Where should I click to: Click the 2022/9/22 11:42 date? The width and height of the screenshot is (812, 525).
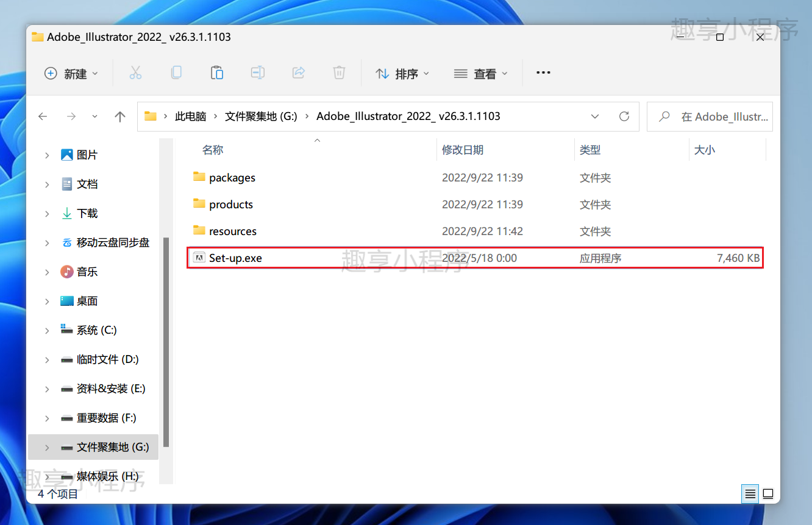point(482,231)
